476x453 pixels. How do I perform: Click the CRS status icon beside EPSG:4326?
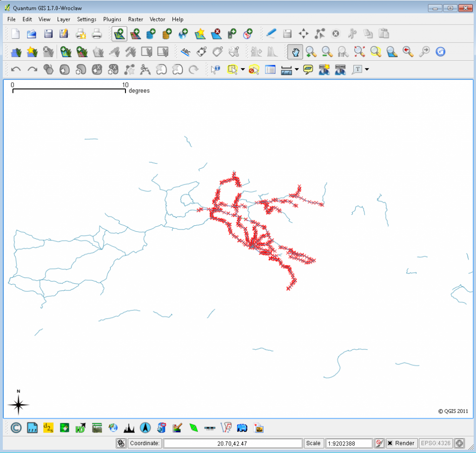[x=459, y=443]
